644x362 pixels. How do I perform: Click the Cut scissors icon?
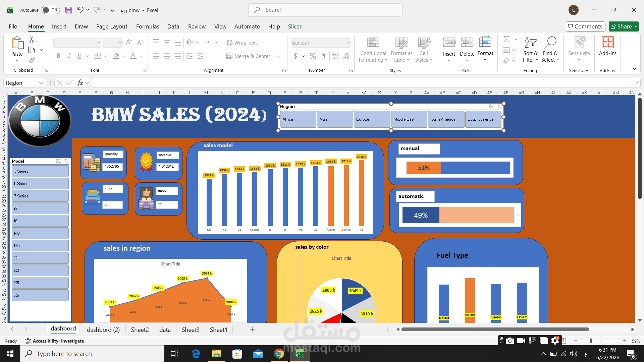coord(32,40)
